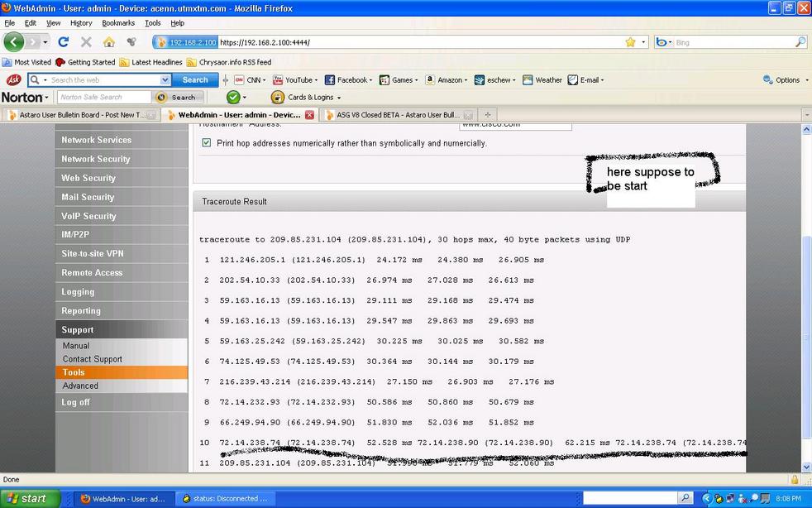The height and width of the screenshot is (508, 812).
Task: Open the Latest Headlines RSS feed bookmark
Action: (x=150, y=62)
